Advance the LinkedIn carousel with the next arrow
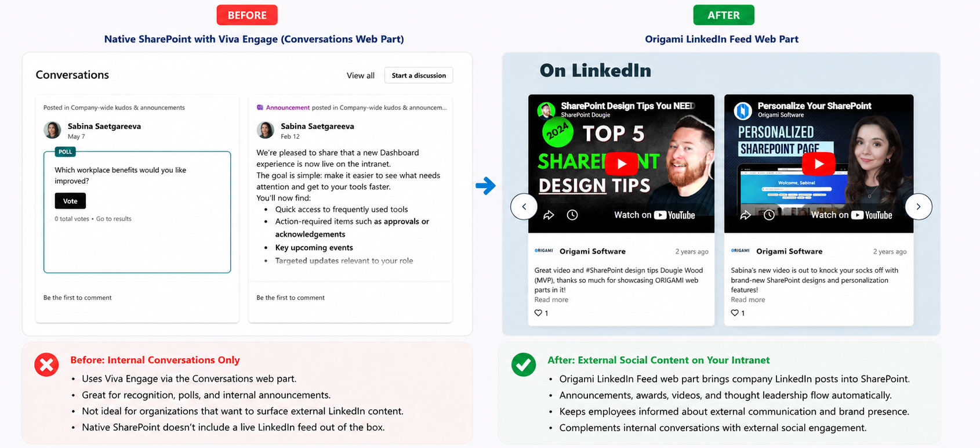980x448 pixels. (x=919, y=207)
